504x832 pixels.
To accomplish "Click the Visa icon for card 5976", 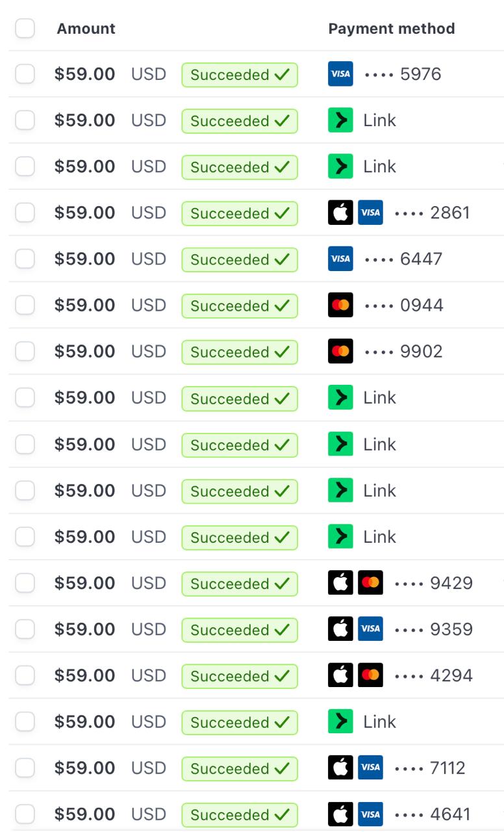I will (x=340, y=74).
